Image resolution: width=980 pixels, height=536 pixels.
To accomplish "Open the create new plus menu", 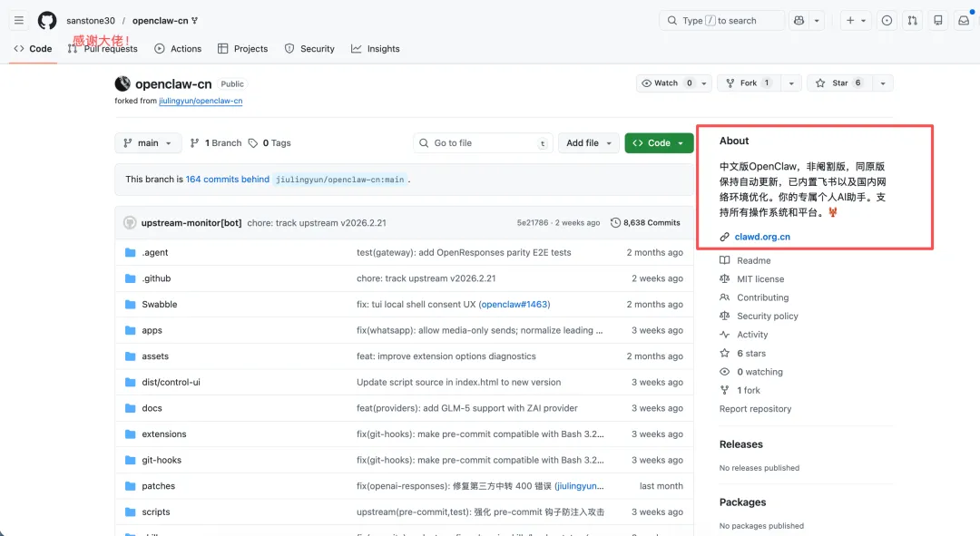I will click(x=856, y=21).
